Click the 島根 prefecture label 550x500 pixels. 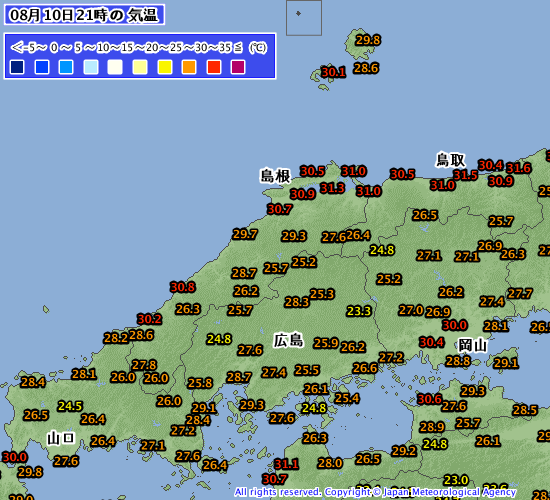point(275,176)
